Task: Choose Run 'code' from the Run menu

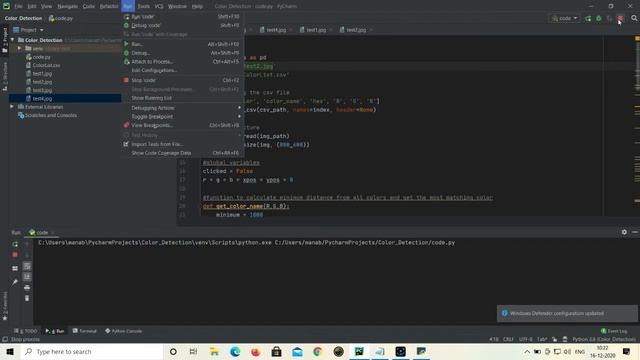Action: click(x=182, y=17)
